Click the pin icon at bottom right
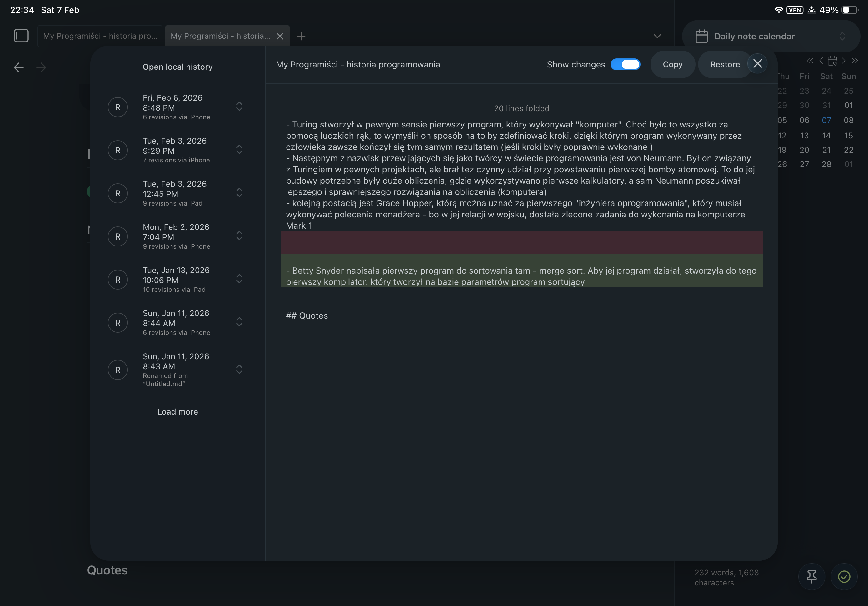This screenshot has height=606, width=868. coord(811,577)
